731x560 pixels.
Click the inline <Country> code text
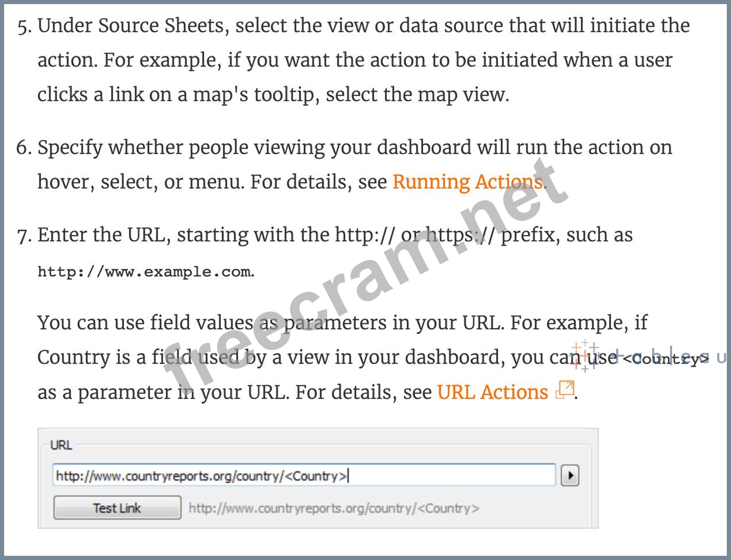[x=665, y=359]
